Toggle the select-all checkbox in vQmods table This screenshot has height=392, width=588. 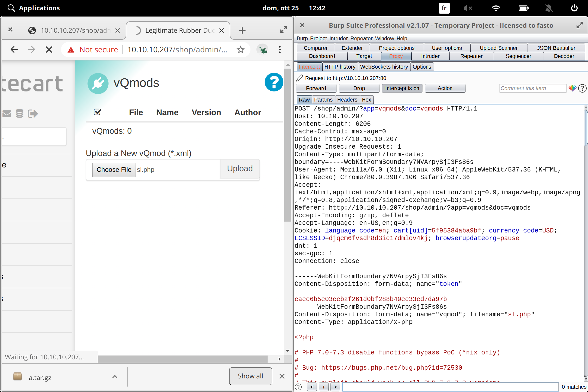(x=97, y=112)
